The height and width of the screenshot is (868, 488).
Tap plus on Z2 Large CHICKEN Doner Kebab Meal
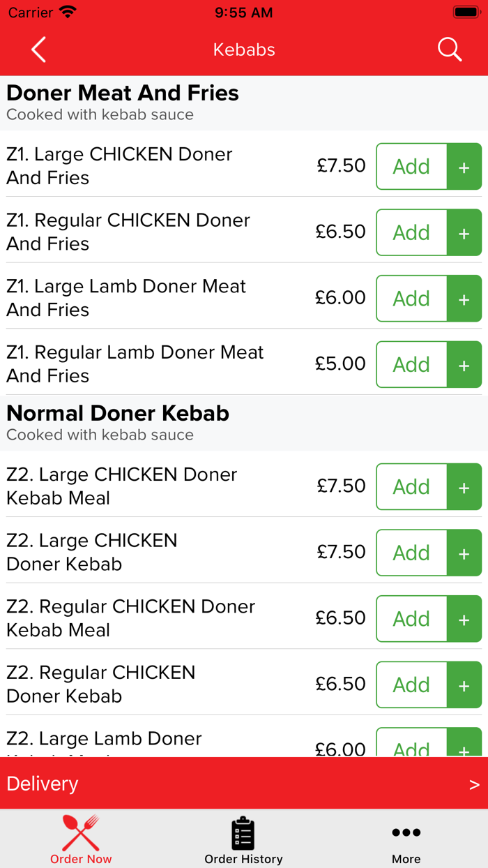click(464, 487)
